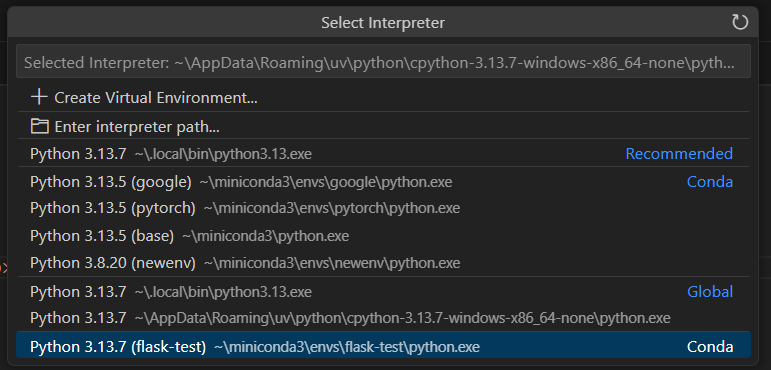Click the Conda label on flask-test row
The width and height of the screenshot is (771, 370).
[x=710, y=347]
